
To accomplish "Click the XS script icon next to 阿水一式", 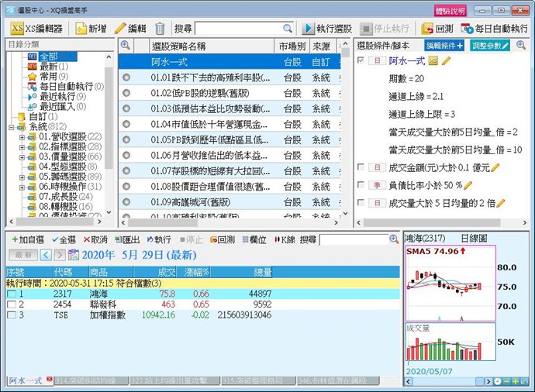I will pos(433,60).
